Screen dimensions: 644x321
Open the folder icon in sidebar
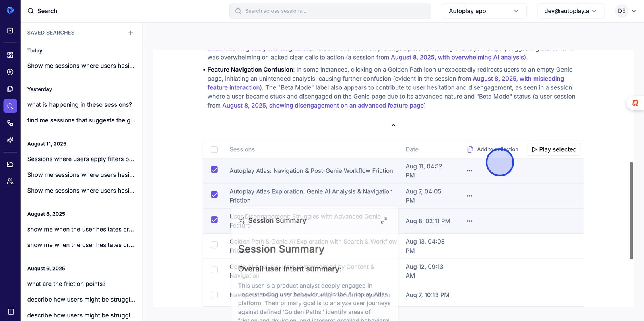point(10,164)
